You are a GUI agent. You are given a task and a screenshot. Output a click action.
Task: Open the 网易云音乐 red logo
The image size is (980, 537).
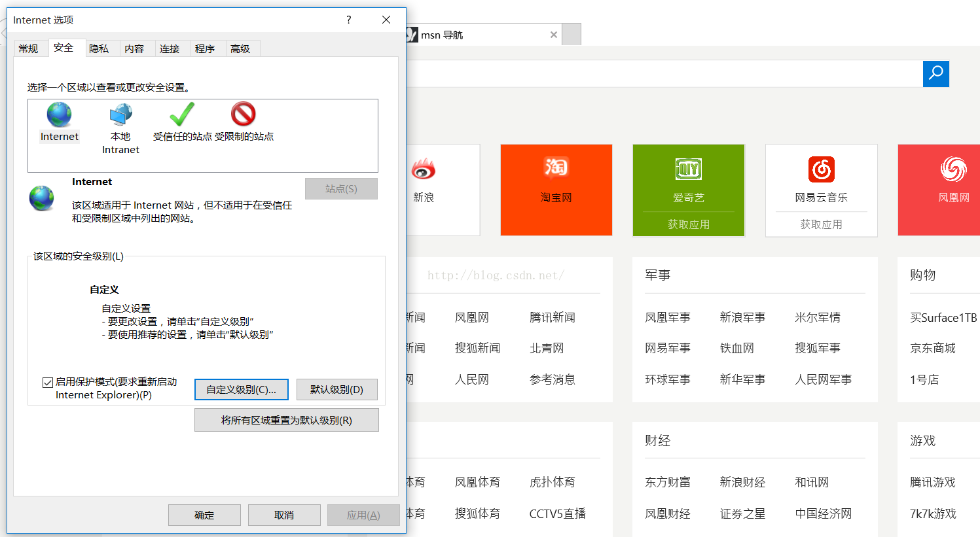click(822, 170)
